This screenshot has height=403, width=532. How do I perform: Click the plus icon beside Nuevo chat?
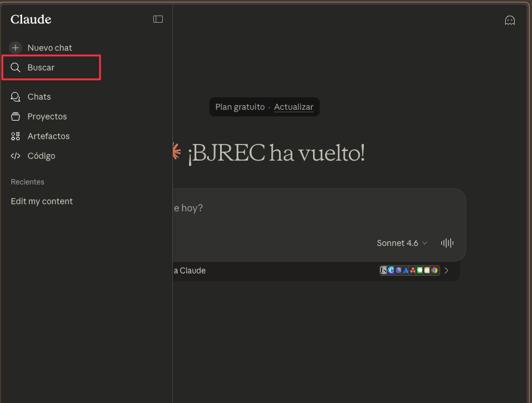(x=16, y=48)
